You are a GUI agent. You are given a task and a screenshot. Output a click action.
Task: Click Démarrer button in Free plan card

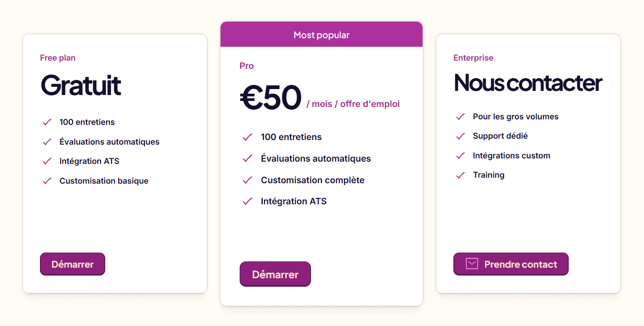72,264
